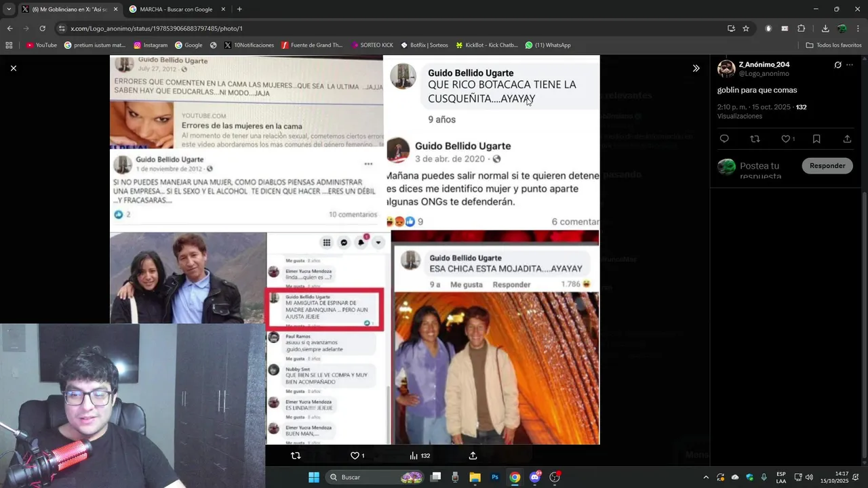Click the volume icon in system tray
868x488 pixels.
tap(809, 477)
